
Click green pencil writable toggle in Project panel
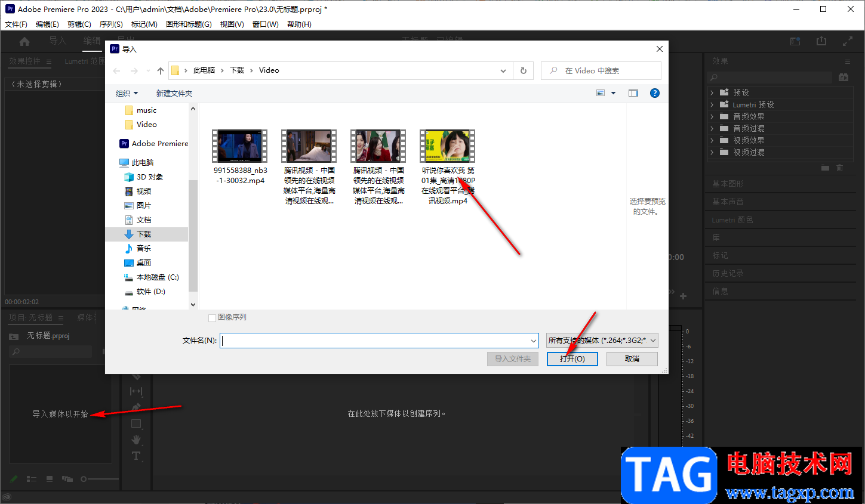tap(14, 479)
